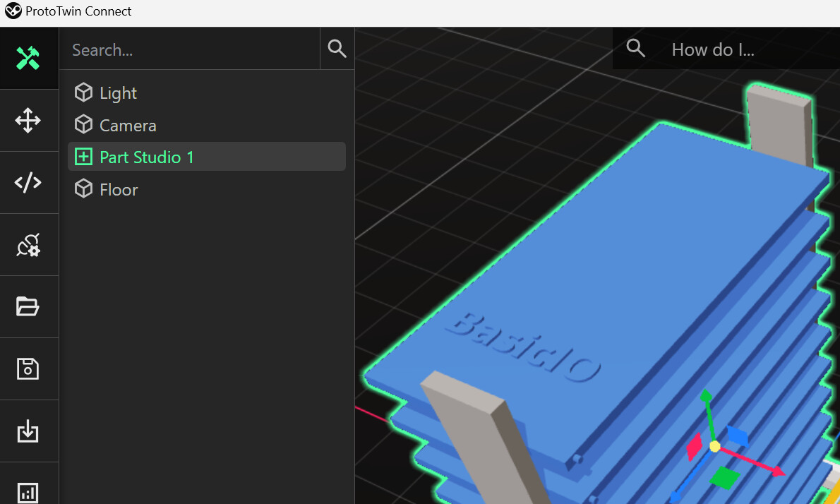Click the yellow center point of the gizmo
The image size is (840, 504).
[x=714, y=446]
